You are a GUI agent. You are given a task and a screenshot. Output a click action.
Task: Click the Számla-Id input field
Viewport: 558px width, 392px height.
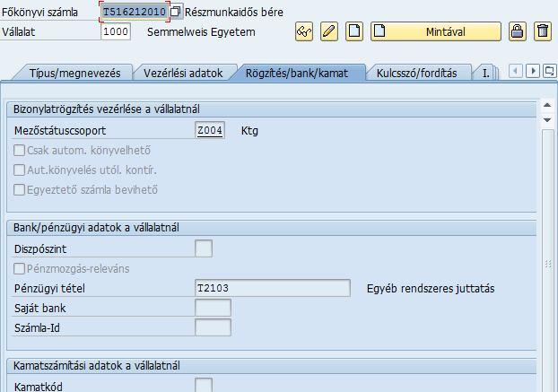[x=213, y=327]
